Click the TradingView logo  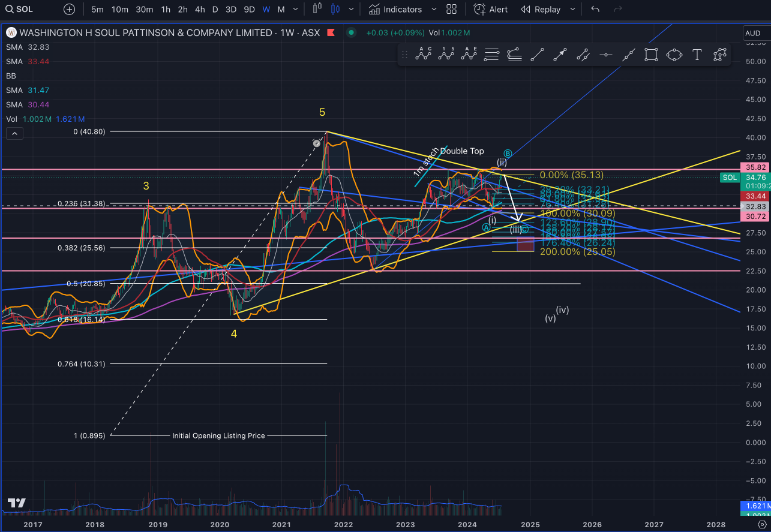click(16, 503)
